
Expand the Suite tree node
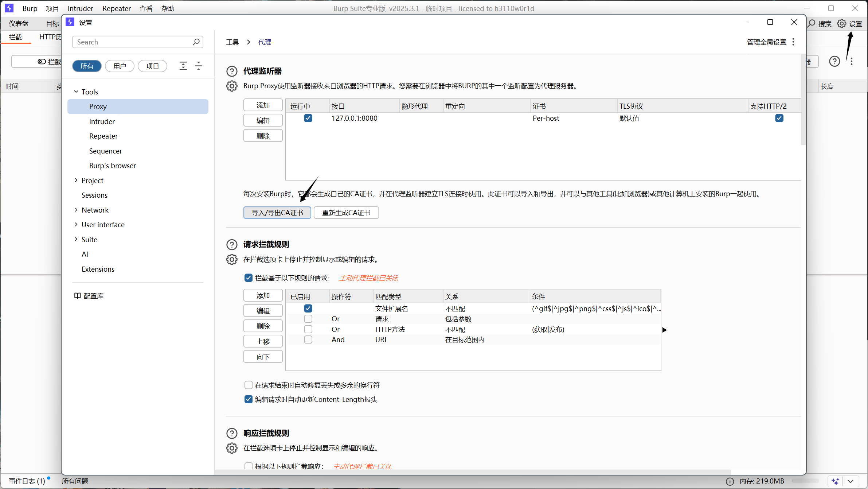(x=76, y=239)
